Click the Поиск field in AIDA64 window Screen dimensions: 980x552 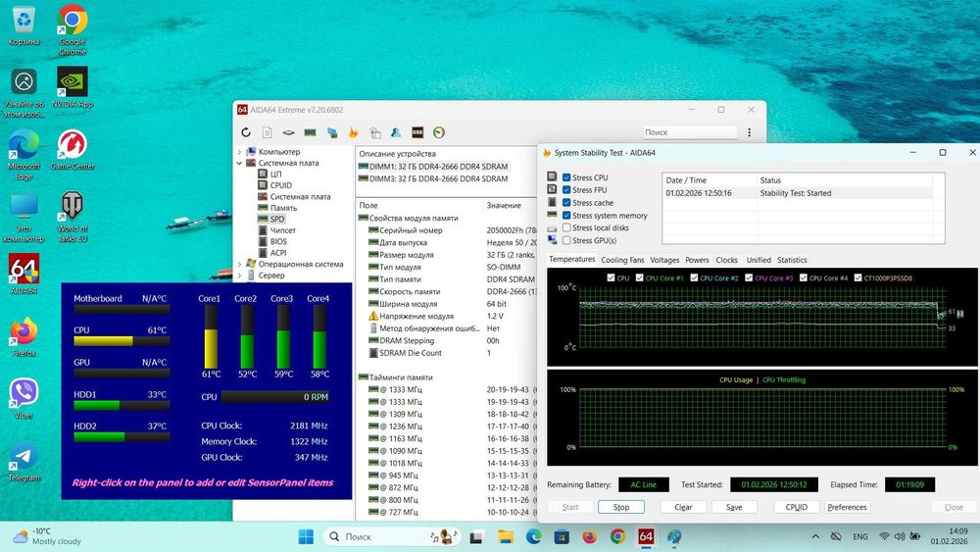coord(690,132)
